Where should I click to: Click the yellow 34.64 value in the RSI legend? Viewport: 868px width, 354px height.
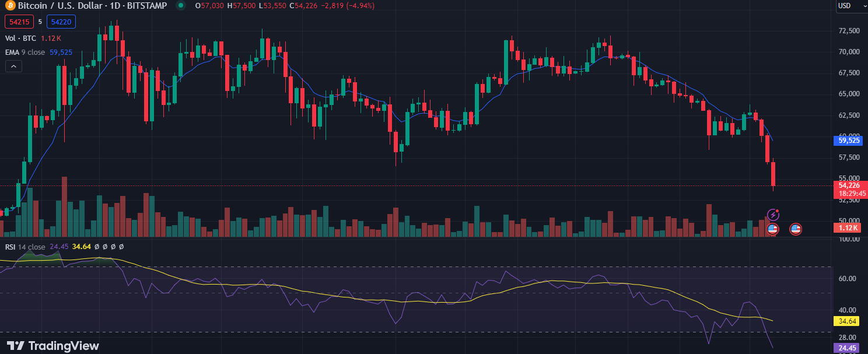82,247
